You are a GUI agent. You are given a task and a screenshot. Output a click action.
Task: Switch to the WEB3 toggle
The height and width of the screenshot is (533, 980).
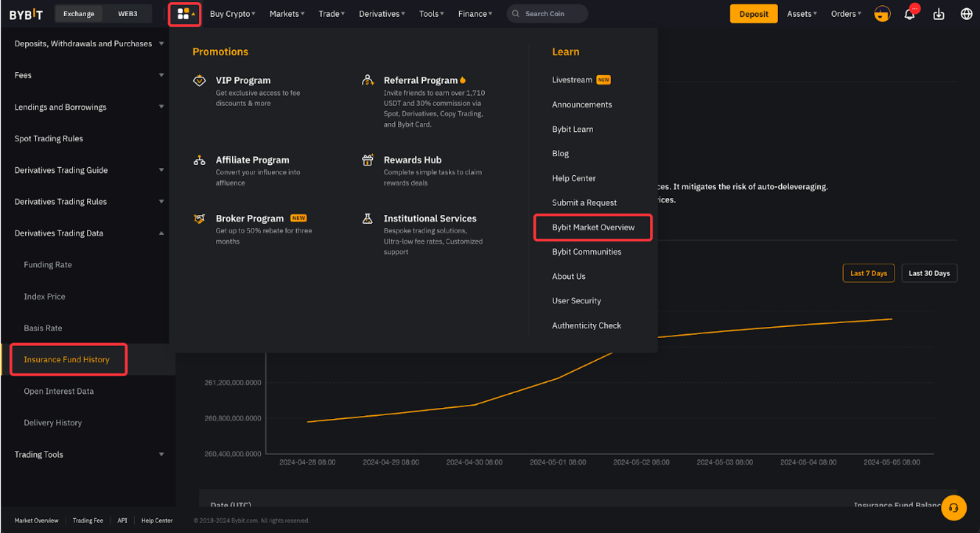[127, 14]
